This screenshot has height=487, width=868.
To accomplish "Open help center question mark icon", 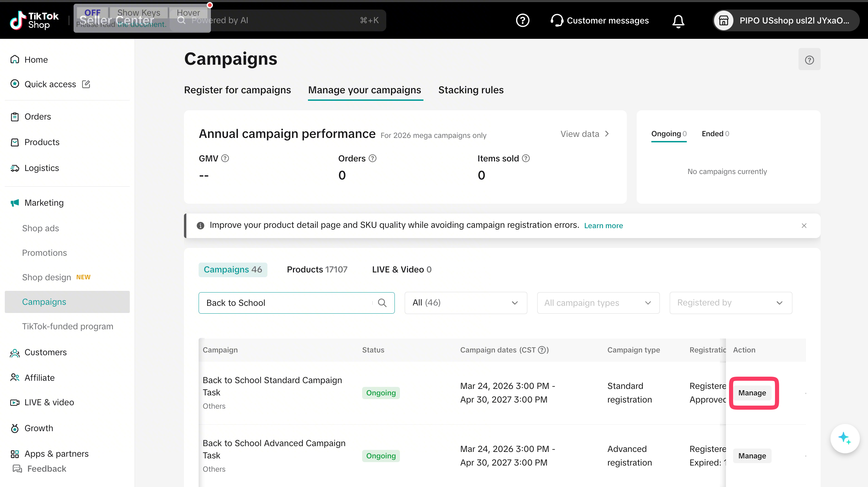I will point(523,20).
